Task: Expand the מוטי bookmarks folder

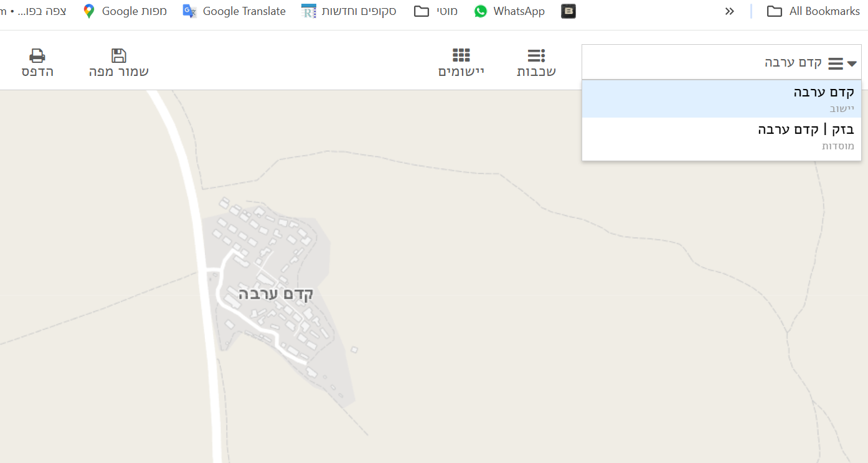Action: pos(436,11)
